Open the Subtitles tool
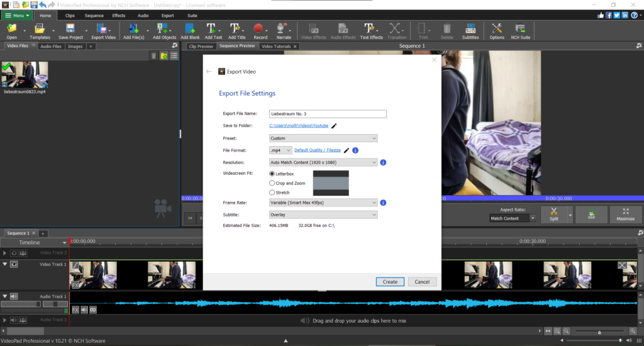The width and height of the screenshot is (644, 346). (470, 30)
